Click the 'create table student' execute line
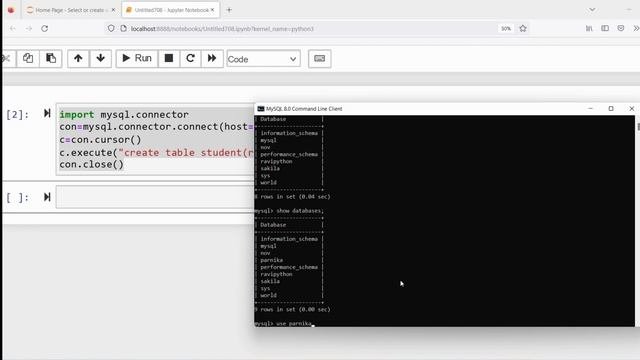The height and width of the screenshot is (360, 640). 156,152
